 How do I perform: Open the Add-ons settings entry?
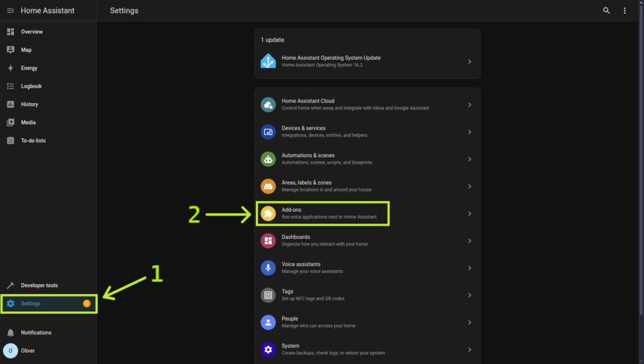tap(367, 213)
